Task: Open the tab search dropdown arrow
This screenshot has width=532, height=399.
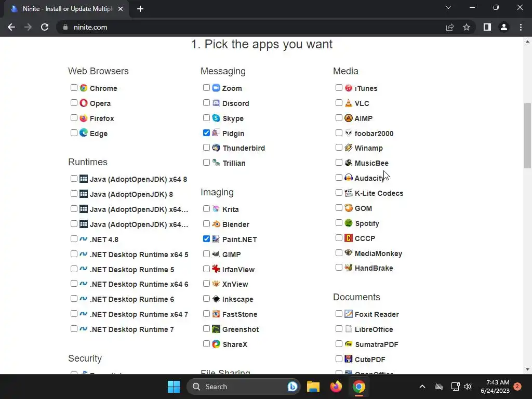Action: pyautogui.click(x=448, y=7)
